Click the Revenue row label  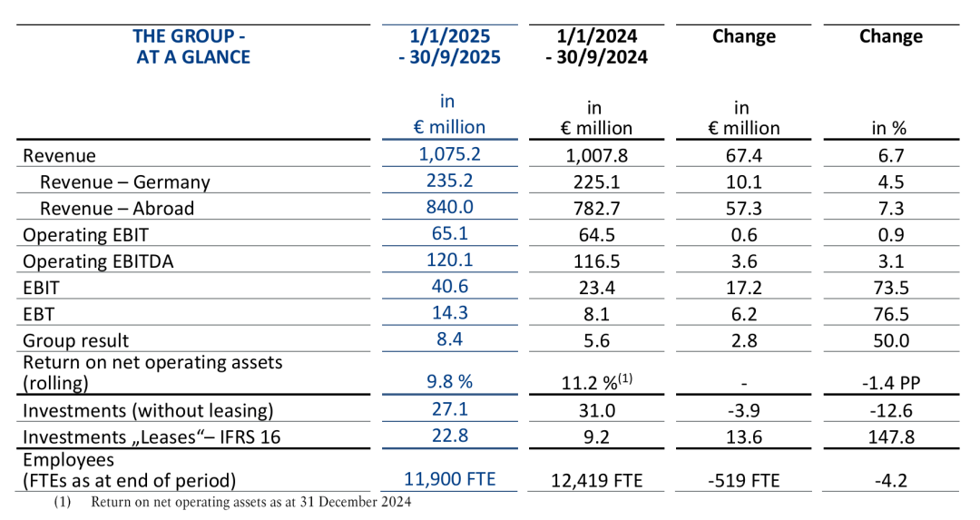coord(60,155)
